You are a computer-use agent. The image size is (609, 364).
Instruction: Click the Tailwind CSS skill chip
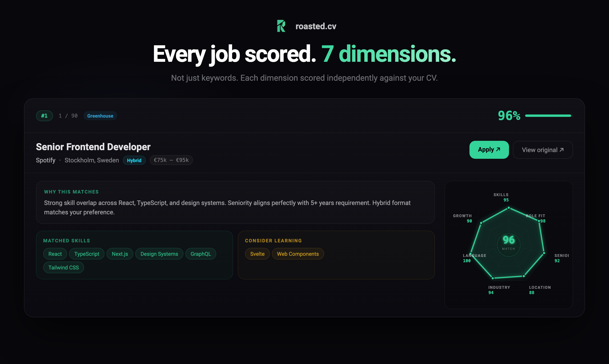[63, 267]
